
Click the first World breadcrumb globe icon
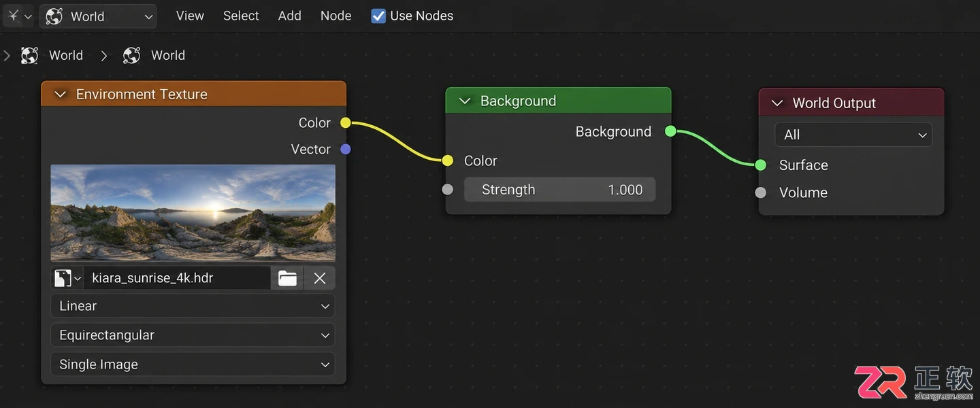click(29, 56)
